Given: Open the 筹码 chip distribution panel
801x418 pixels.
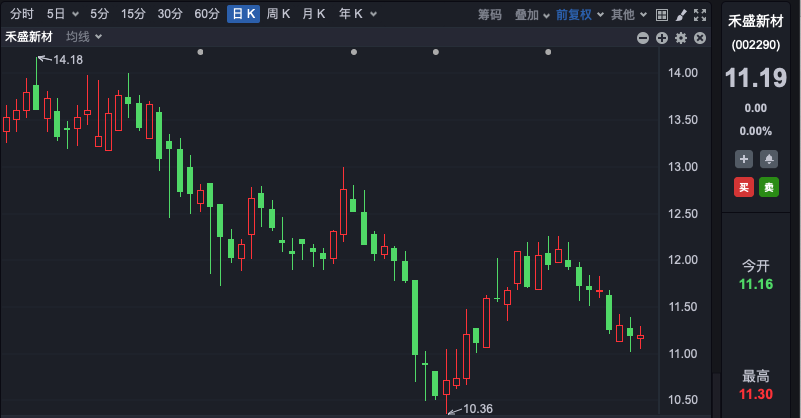Looking at the screenshot, I should pos(489,15).
